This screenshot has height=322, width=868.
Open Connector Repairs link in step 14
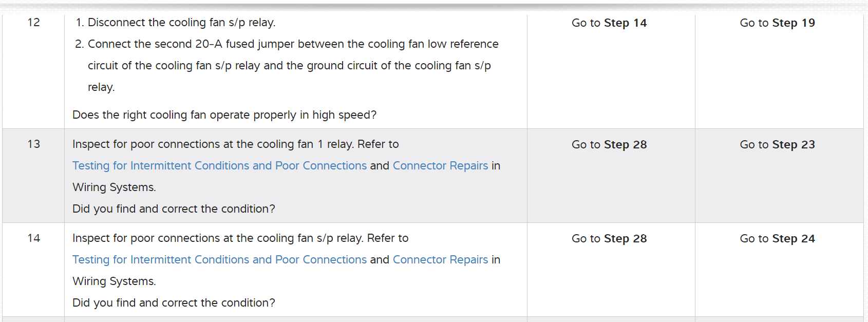coord(440,260)
